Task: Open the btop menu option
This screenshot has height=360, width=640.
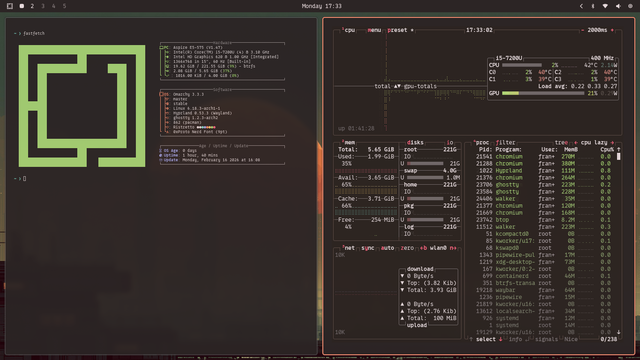Action: pos(374,30)
